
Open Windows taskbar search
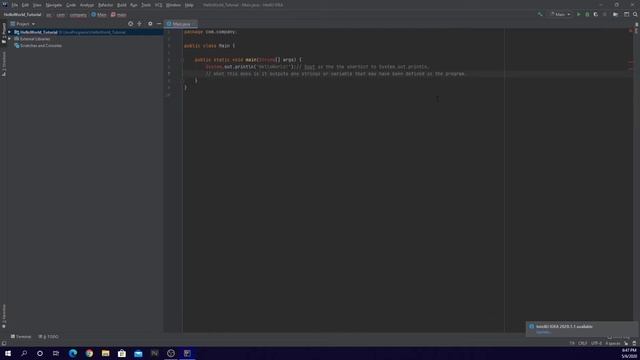24,353
